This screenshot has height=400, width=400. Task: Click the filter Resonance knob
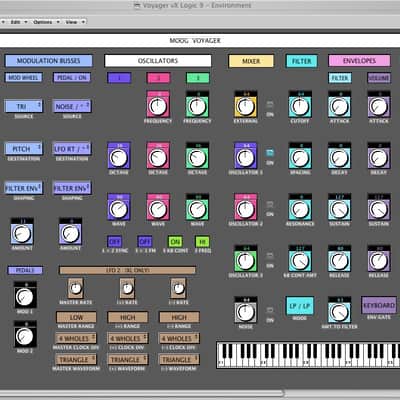(300, 209)
